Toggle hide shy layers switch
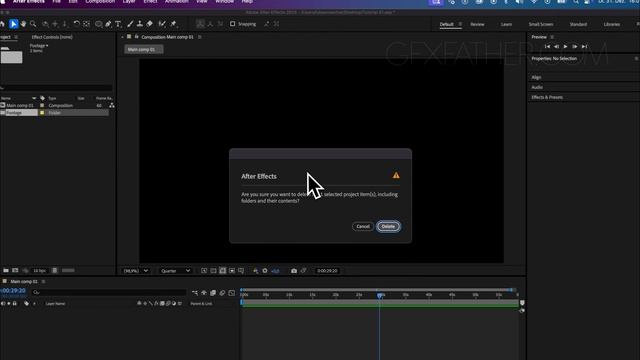The image size is (640, 360). click(x=204, y=293)
